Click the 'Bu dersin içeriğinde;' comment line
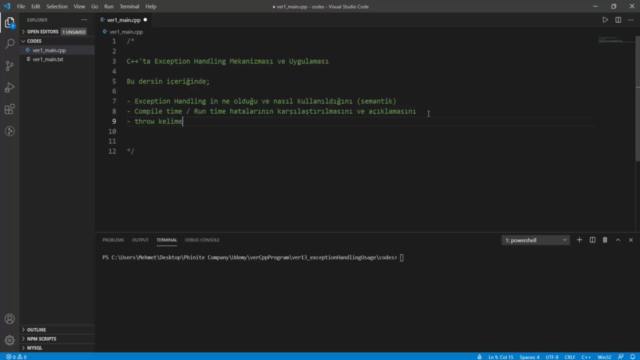This screenshot has width=640, height=360. pos(168,81)
